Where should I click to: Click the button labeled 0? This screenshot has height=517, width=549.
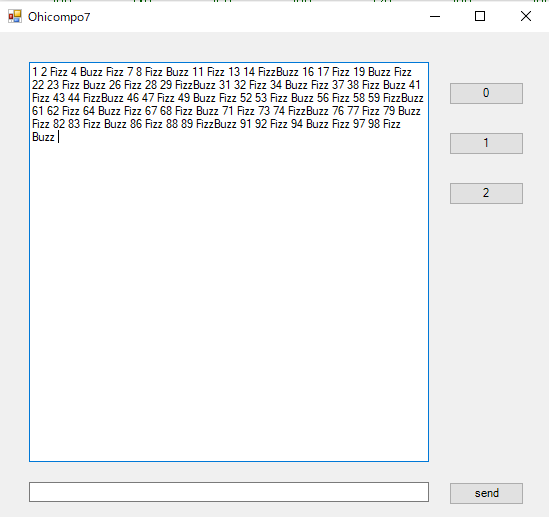click(x=486, y=93)
